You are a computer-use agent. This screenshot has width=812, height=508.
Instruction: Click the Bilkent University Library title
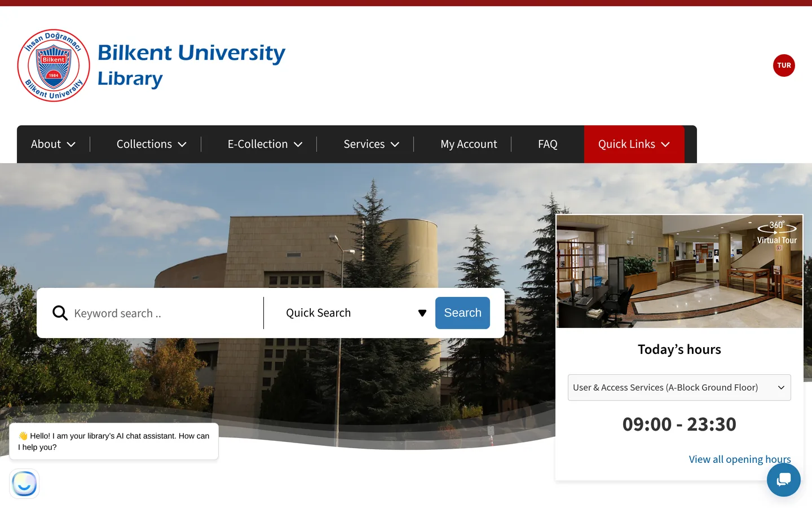[191, 65]
